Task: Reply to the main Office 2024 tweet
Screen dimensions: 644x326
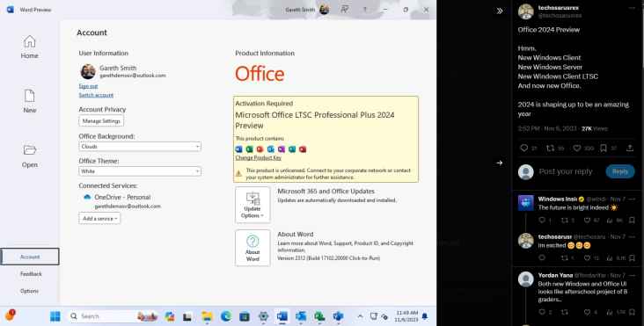Action: (x=524, y=148)
